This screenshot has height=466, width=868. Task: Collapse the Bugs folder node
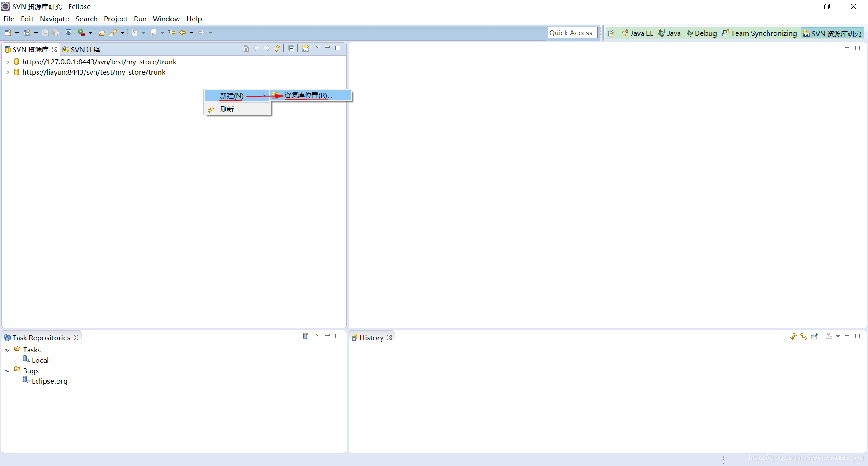(8, 371)
